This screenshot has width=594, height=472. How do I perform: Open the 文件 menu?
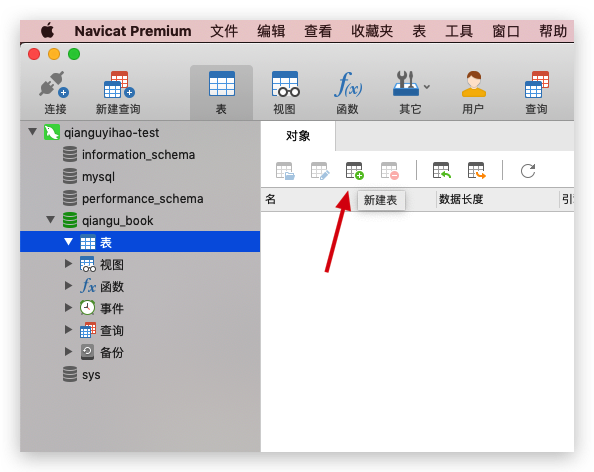pos(224,31)
